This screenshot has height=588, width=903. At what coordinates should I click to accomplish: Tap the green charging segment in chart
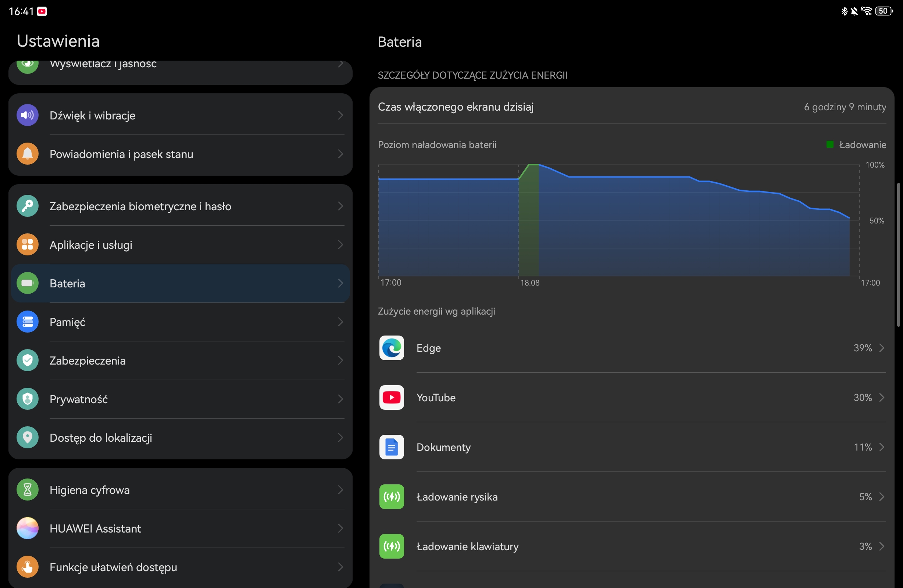click(x=528, y=220)
